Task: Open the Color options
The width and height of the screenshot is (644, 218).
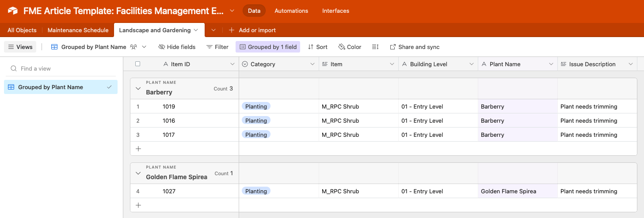Action: tap(350, 47)
